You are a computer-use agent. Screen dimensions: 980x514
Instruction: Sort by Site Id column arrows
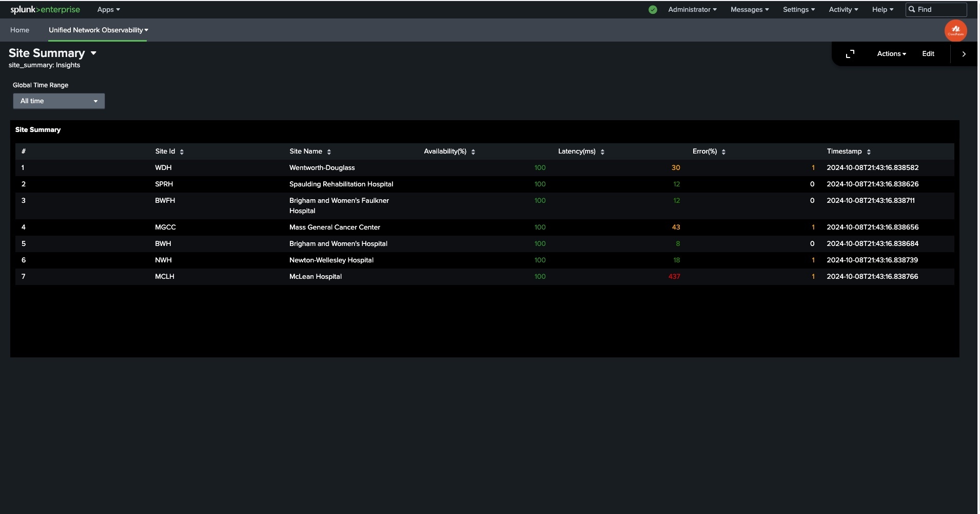pos(182,151)
